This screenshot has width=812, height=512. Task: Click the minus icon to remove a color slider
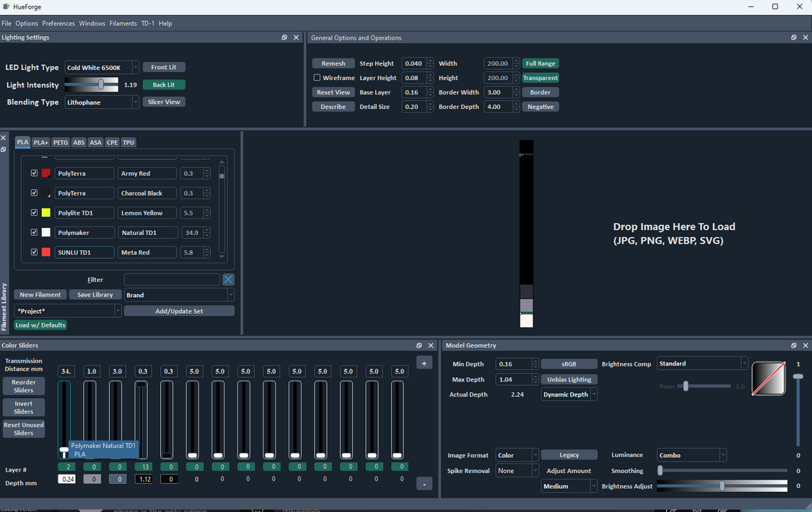tap(424, 484)
